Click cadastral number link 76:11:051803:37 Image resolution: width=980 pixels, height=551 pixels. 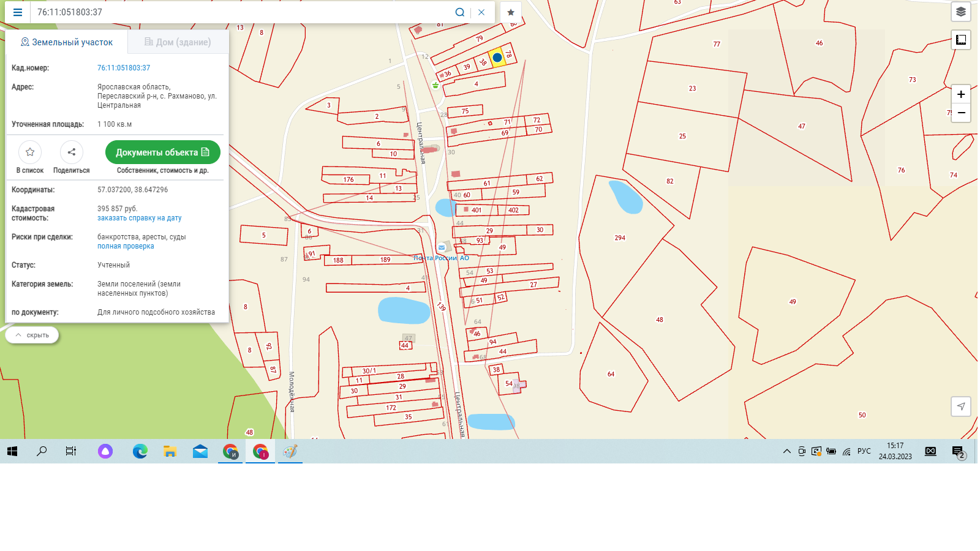point(124,68)
